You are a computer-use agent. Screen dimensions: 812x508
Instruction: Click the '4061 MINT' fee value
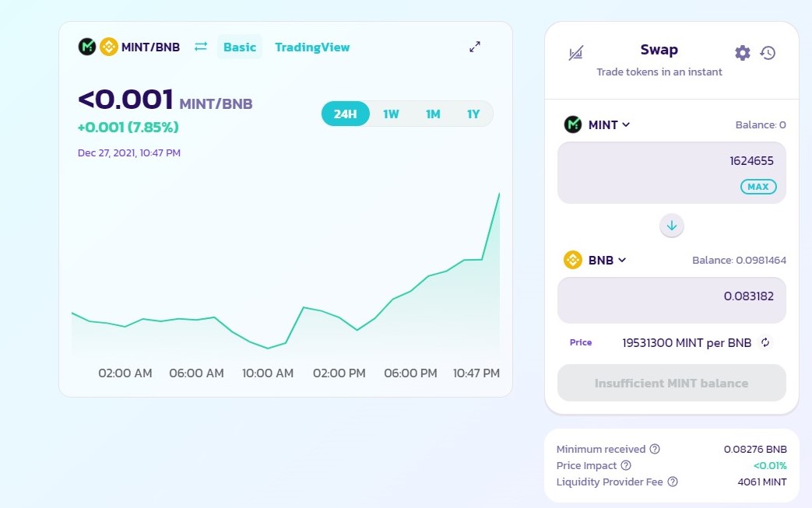[762, 482]
